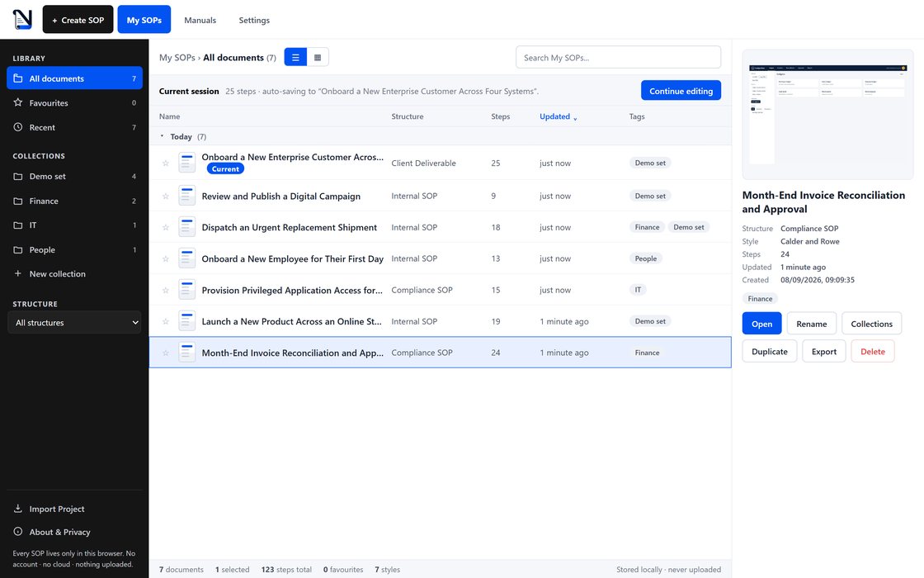Sort by the Updated column
Image resolution: width=924 pixels, height=578 pixels.
(558, 116)
